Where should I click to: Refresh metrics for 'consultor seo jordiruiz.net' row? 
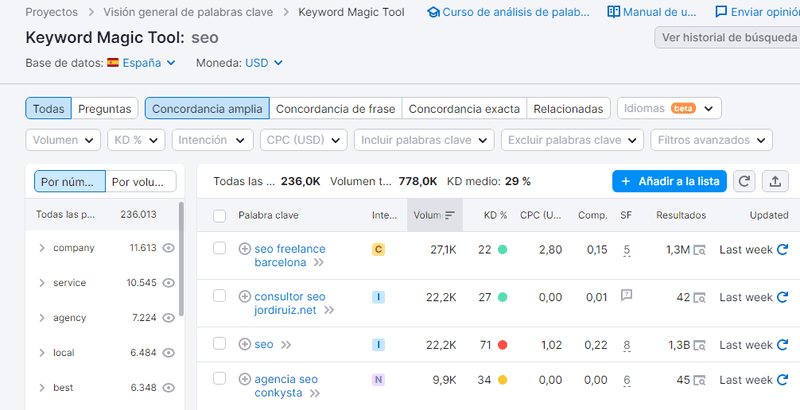(782, 297)
